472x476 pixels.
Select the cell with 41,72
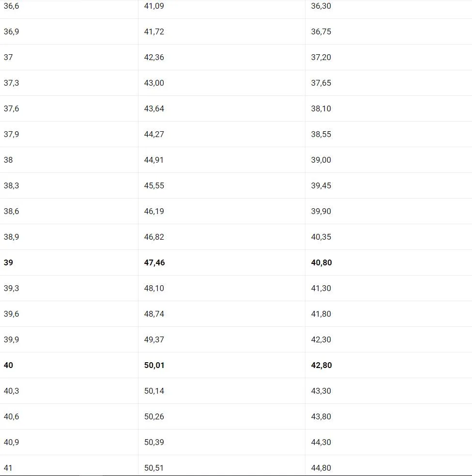click(154, 31)
